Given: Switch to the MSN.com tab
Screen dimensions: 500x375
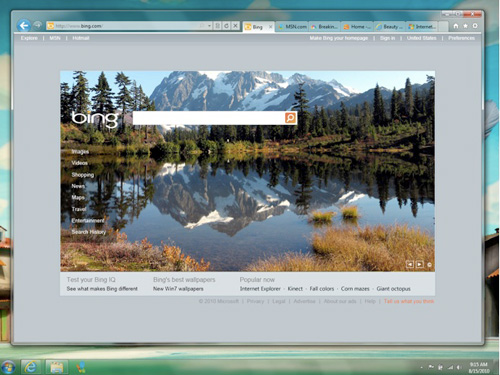Looking at the screenshot, I should coord(292,27).
